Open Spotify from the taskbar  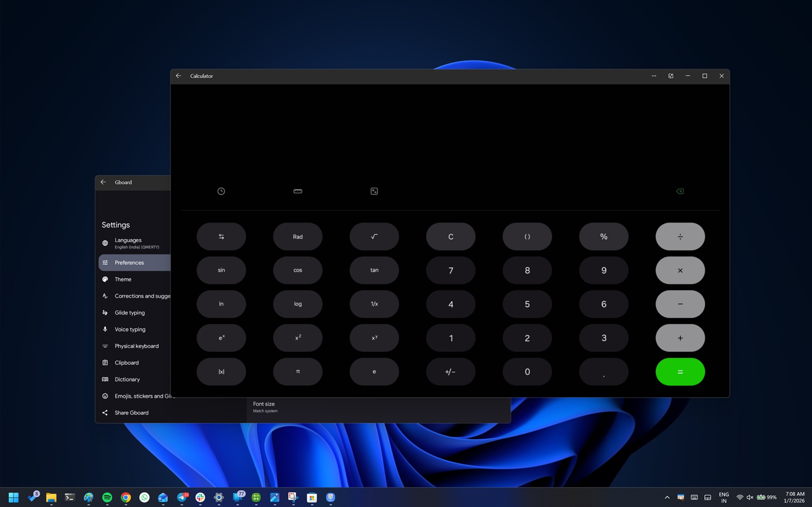tap(107, 497)
